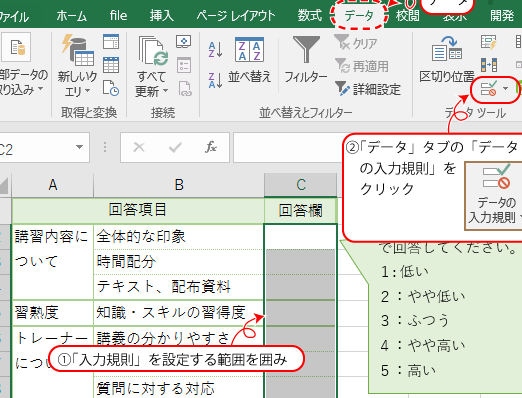Click the data validation icon in ribbon
The height and width of the screenshot is (398, 522).
[x=489, y=89]
